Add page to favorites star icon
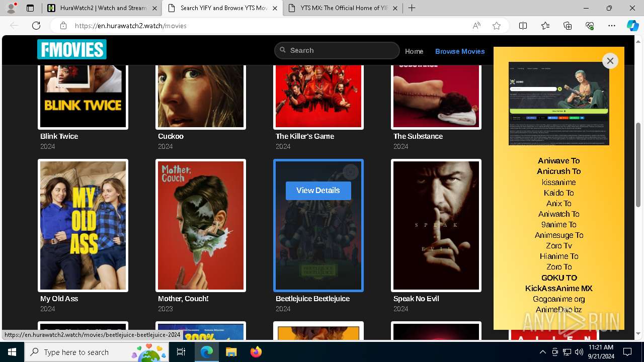This screenshot has width=644, height=362. (497, 26)
